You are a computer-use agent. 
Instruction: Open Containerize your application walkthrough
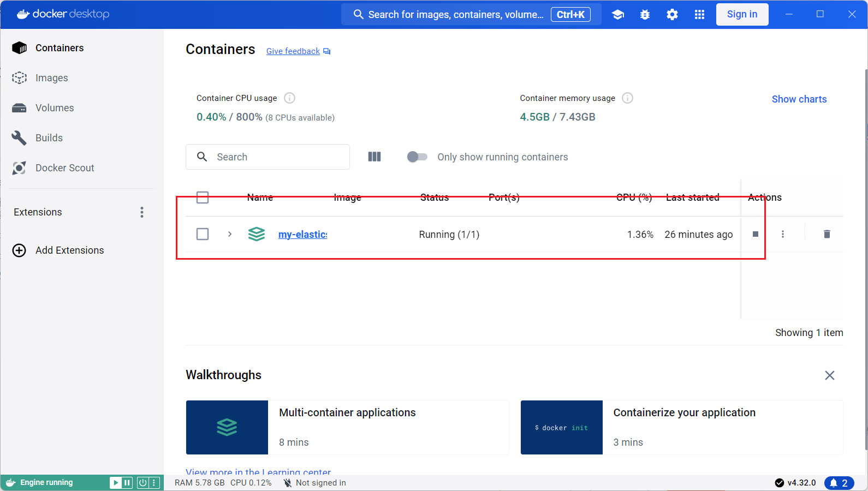tap(682, 428)
